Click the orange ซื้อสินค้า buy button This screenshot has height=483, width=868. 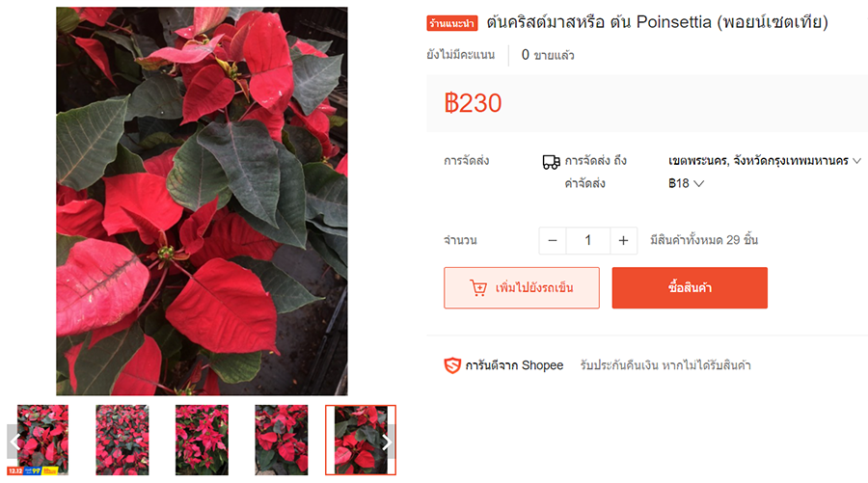point(690,287)
